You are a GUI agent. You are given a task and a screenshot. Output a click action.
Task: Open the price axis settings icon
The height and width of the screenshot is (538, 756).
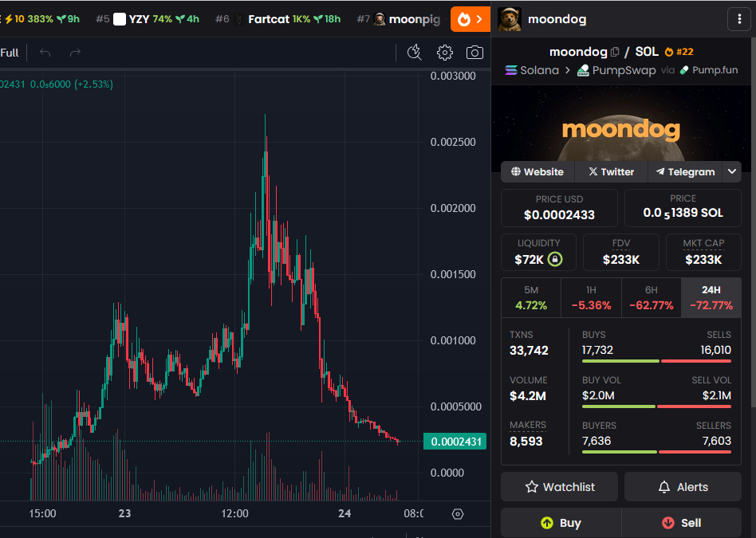click(458, 514)
